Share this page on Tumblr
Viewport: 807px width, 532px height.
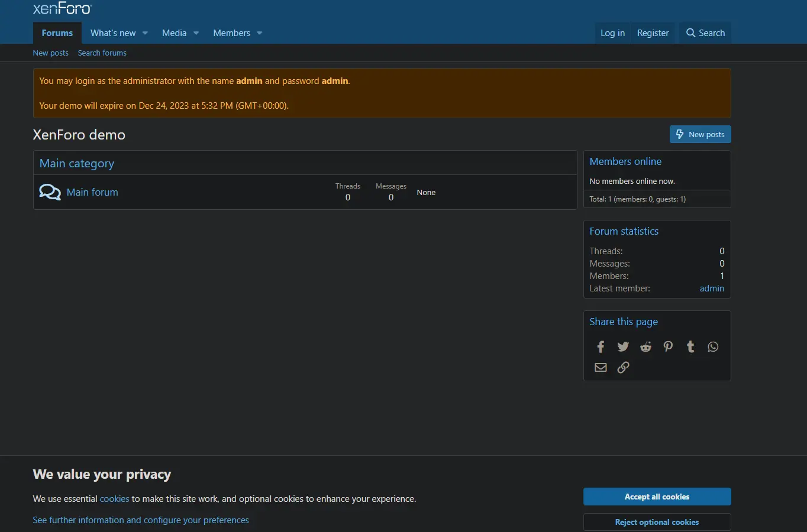tap(690, 347)
